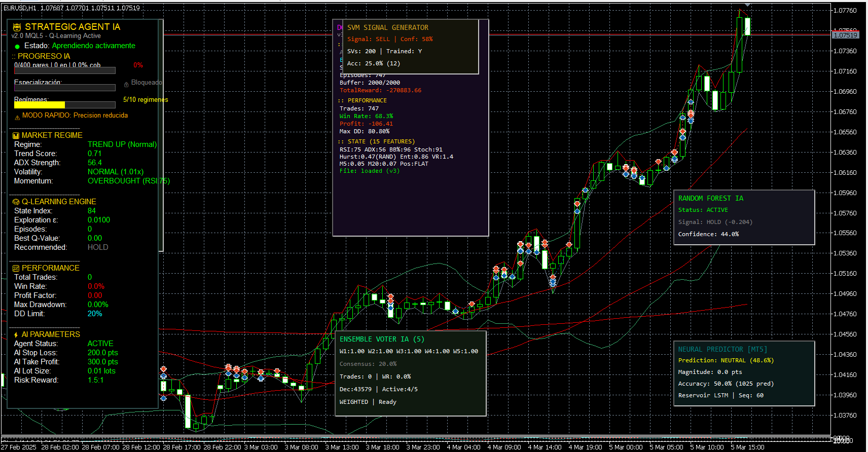The width and height of the screenshot is (868, 452).
Task: Click the robot icon beside STRATEGIC AGENT IA
Action: coord(17,27)
